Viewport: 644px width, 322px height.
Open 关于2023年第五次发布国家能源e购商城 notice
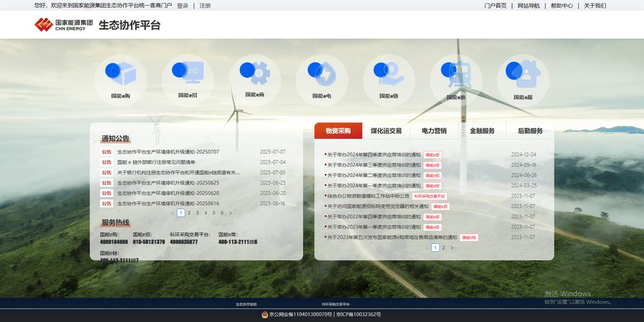click(x=392, y=237)
